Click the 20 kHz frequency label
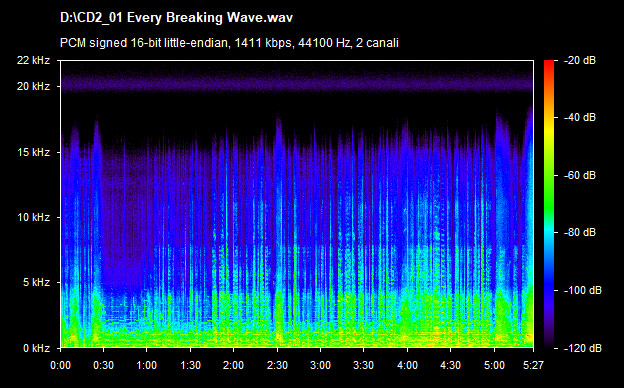Image resolution: width=624 pixels, height=388 pixels. coord(33,86)
